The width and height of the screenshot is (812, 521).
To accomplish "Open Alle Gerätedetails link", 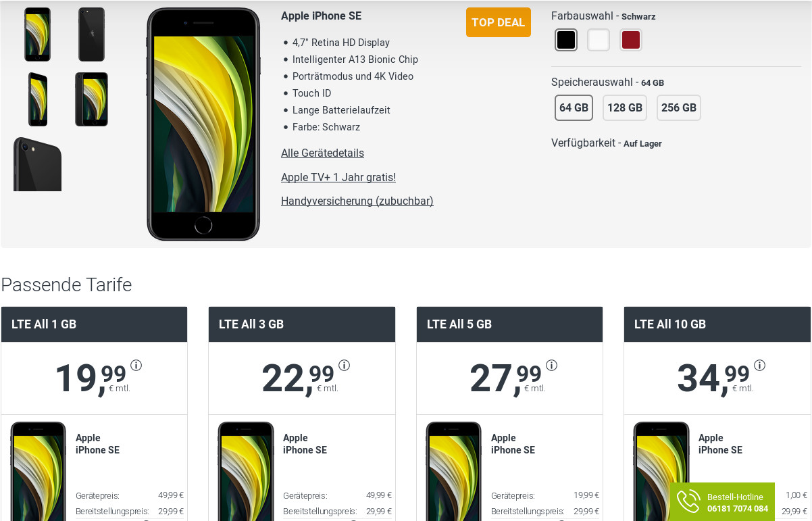I will [x=322, y=153].
